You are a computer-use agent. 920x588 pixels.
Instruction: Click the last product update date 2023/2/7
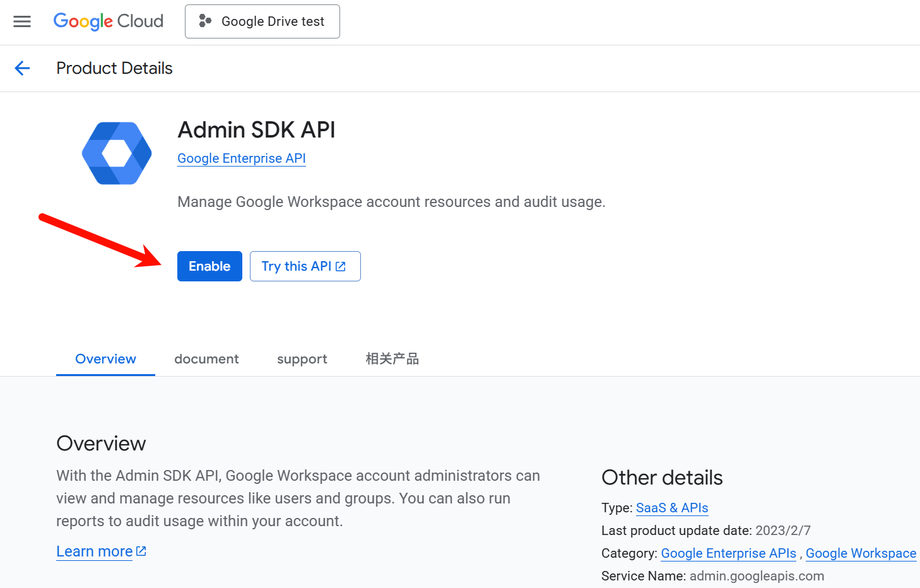[x=783, y=531]
